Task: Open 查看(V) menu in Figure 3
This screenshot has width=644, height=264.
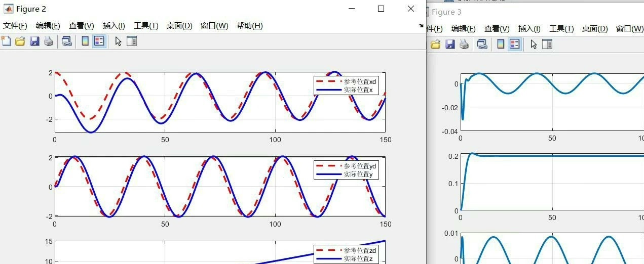Action: click(497, 29)
